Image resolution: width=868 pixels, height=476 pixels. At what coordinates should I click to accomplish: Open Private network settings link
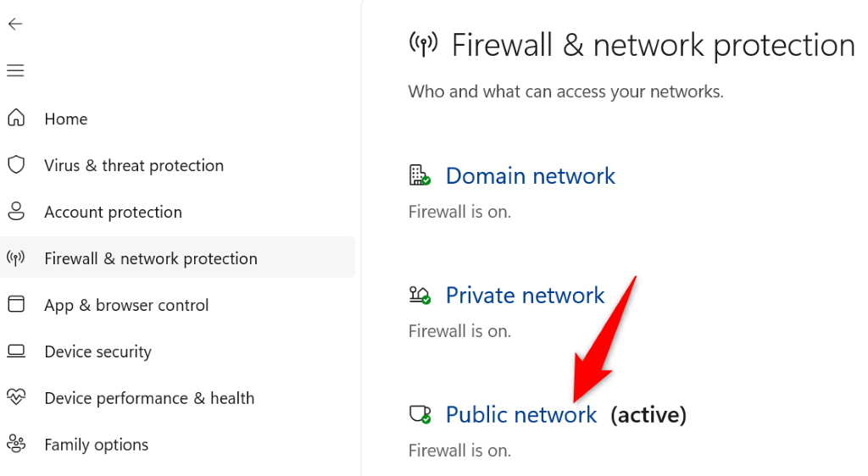pos(525,296)
